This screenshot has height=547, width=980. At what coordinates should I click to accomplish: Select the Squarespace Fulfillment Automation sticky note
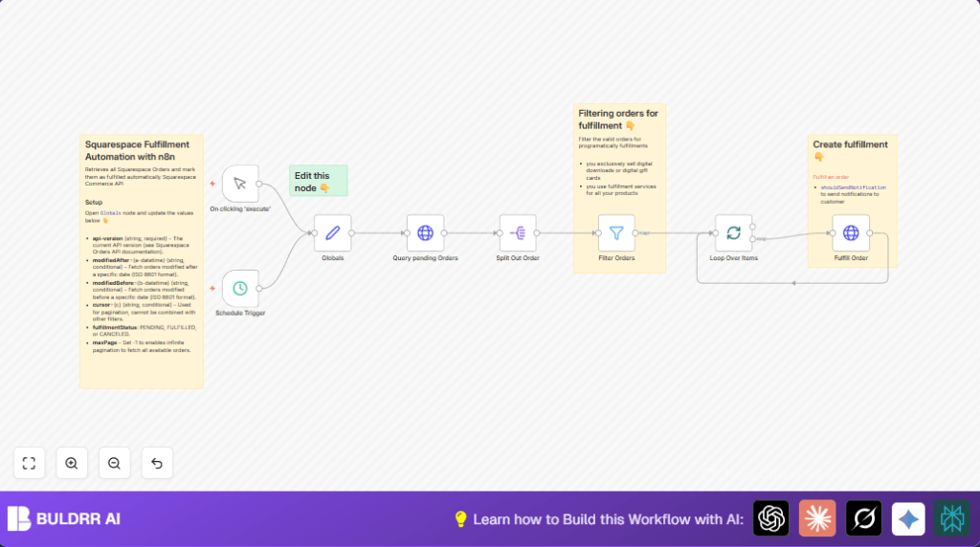tap(142, 262)
